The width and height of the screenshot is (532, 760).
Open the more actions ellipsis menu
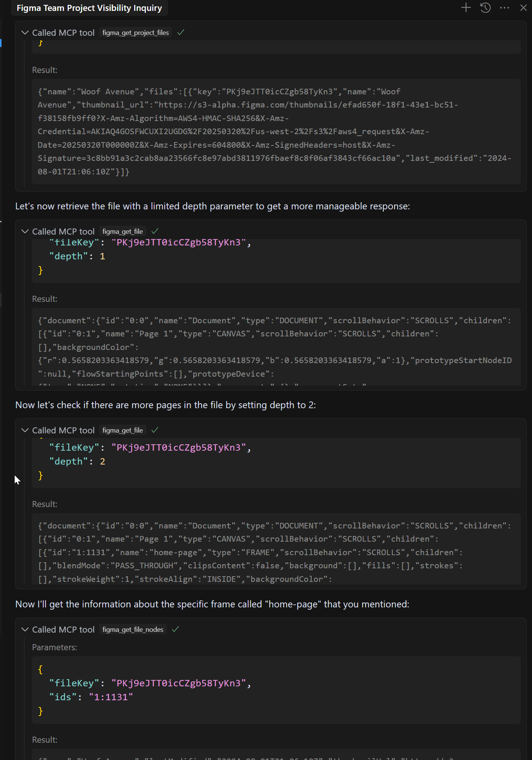(505, 8)
